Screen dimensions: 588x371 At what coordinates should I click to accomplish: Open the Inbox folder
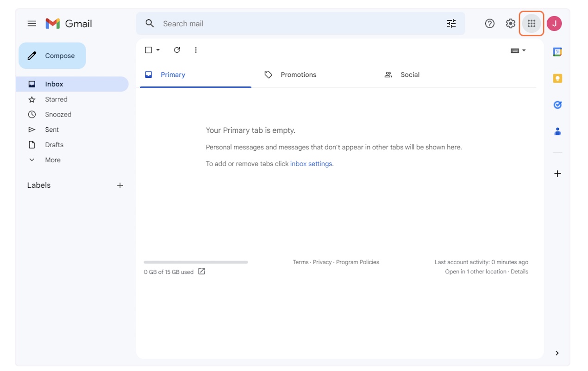[x=72, y=84]
